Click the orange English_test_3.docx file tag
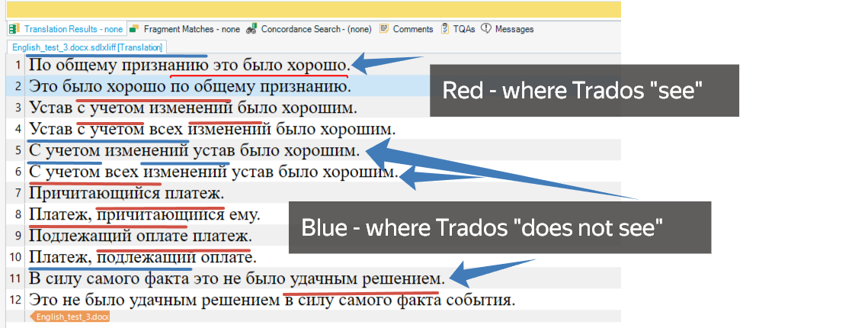Viewport: 868px width, 328px height. click(x=69, y=317)
